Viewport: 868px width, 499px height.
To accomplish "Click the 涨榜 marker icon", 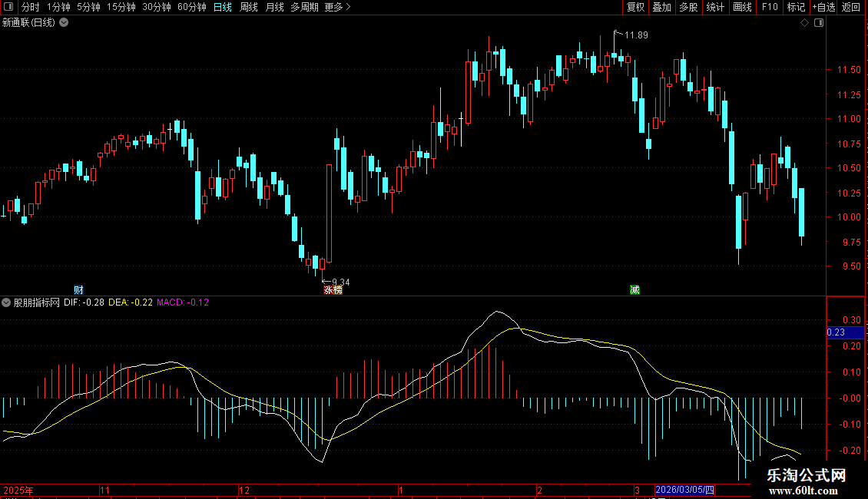I will coord(333,290).
